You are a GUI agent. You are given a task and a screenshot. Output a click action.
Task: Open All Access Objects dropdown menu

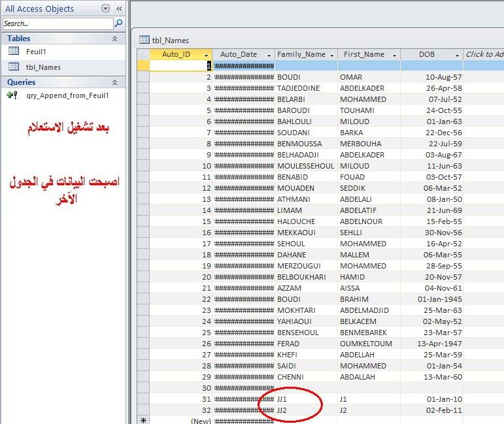coord(105,8)
